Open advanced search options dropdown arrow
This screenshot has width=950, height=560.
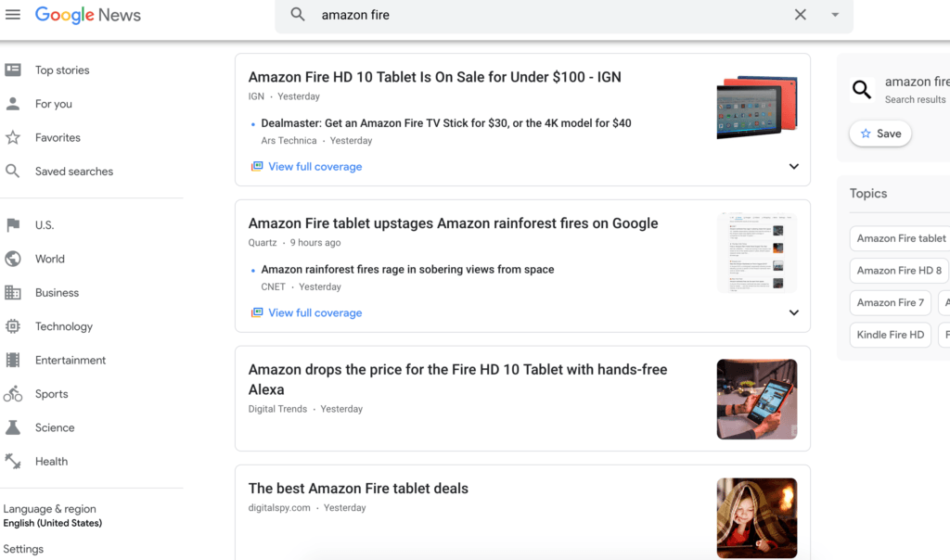coord(835,15)
